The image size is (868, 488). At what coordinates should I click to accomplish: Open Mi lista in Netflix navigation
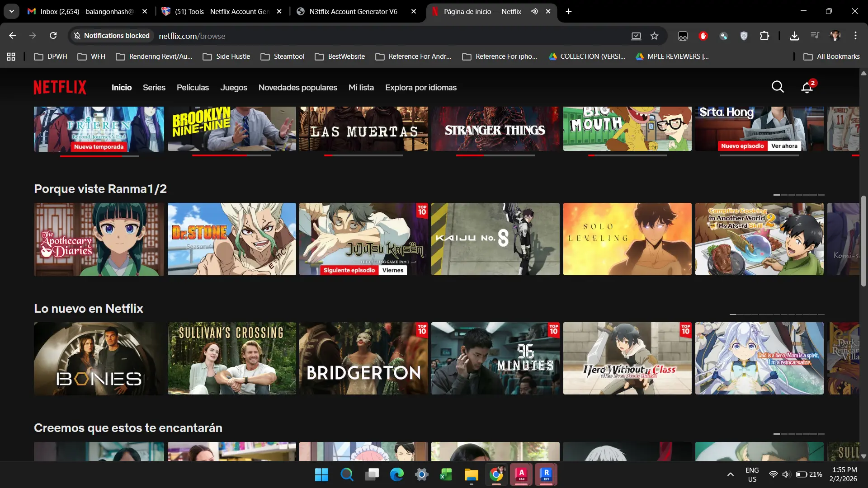pyautogui.click(x=361, y=88)
